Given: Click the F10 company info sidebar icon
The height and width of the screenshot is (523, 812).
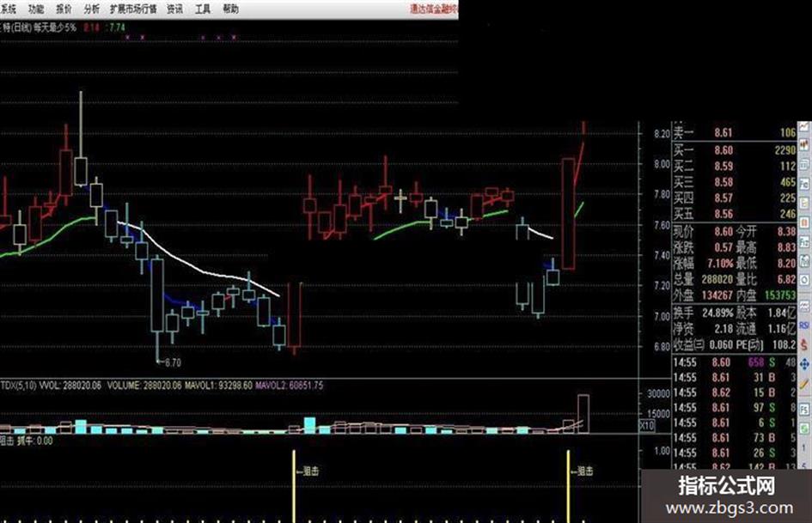Looking at the screenshot, I should (x=804, y=184).
